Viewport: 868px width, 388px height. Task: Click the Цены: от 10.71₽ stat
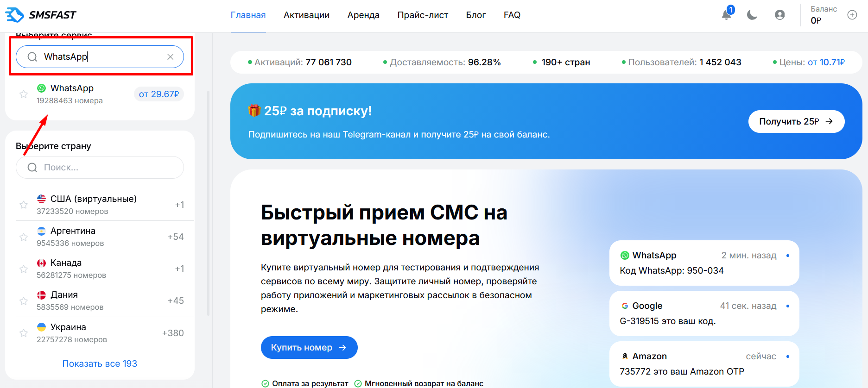pos(809,62)
